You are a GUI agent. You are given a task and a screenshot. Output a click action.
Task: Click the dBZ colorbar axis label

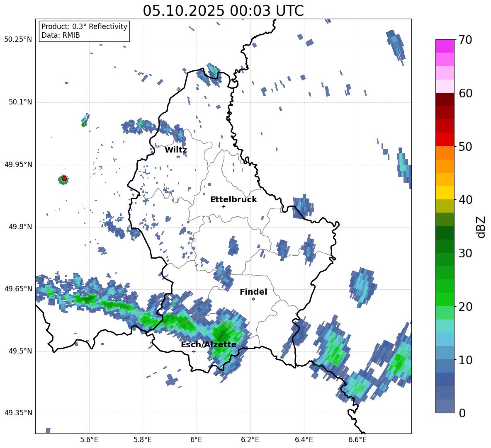pos(481,227)
